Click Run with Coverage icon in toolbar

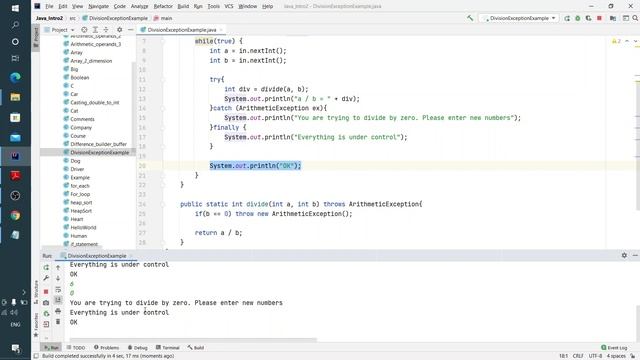point(588,18)
